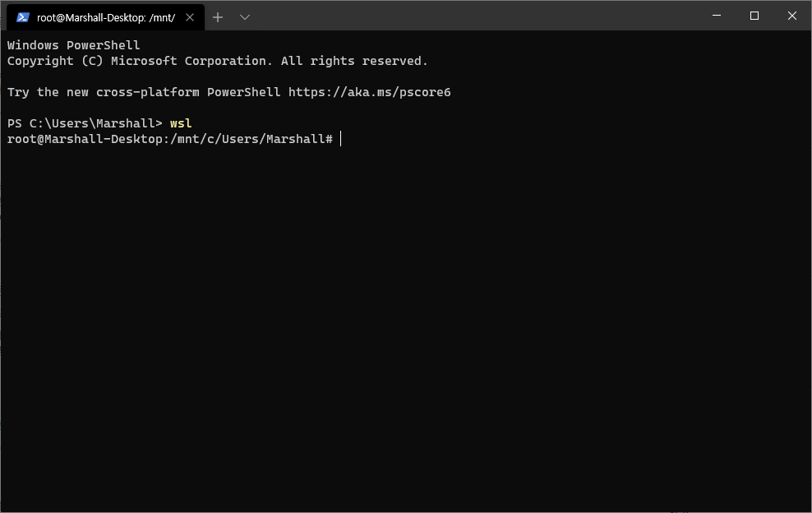Viewport: 812px width, 513px height.
Task: Click the yellow wsl command text
Action: click(181, 123)
